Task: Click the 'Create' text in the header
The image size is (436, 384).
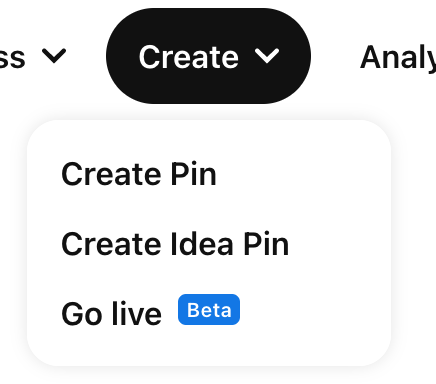Action: pos(189,57)
